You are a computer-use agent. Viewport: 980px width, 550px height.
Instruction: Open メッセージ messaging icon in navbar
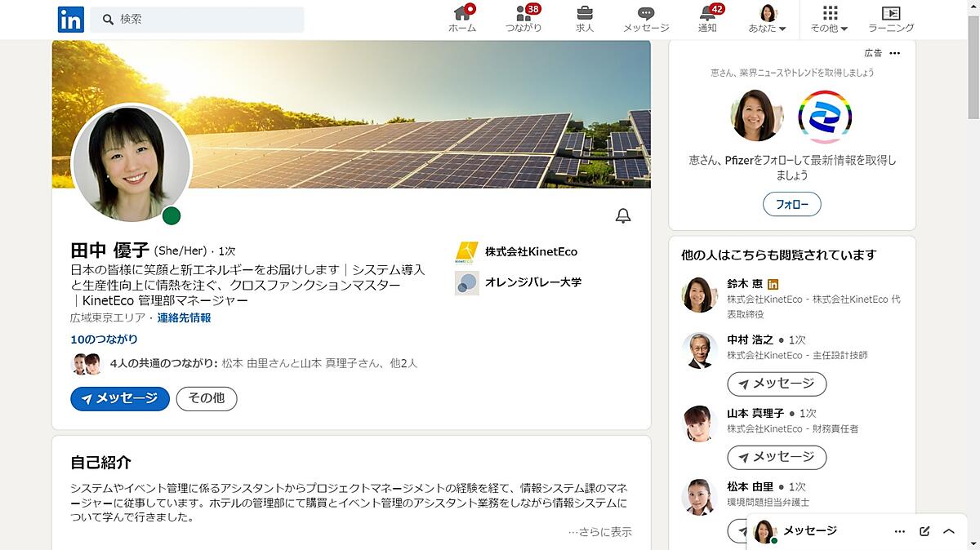tap(646, 14)
